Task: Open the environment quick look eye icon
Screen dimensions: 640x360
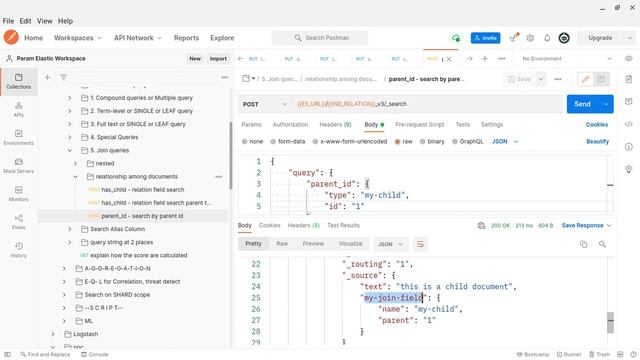Action: pyautogui.click(x=629, y=58)
